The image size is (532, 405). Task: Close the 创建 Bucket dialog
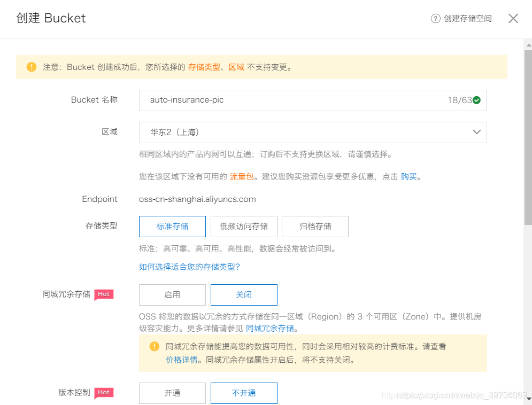513,18
